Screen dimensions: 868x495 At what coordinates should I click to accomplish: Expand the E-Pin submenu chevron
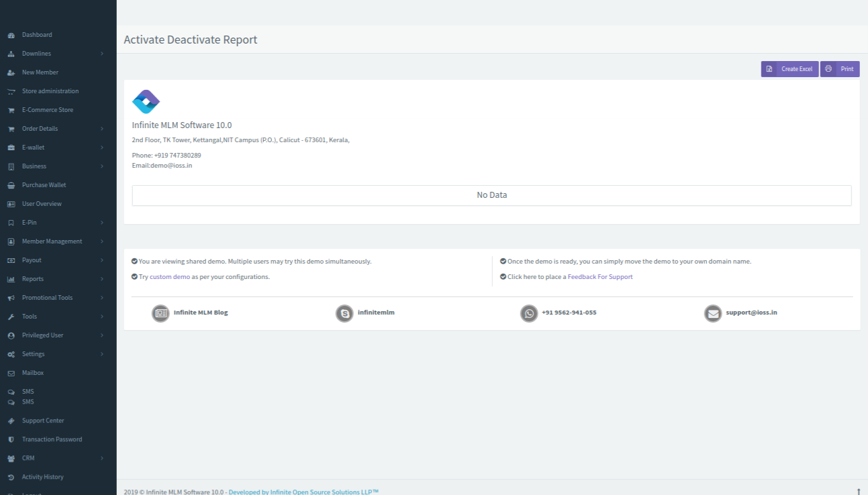click(102, 223)
